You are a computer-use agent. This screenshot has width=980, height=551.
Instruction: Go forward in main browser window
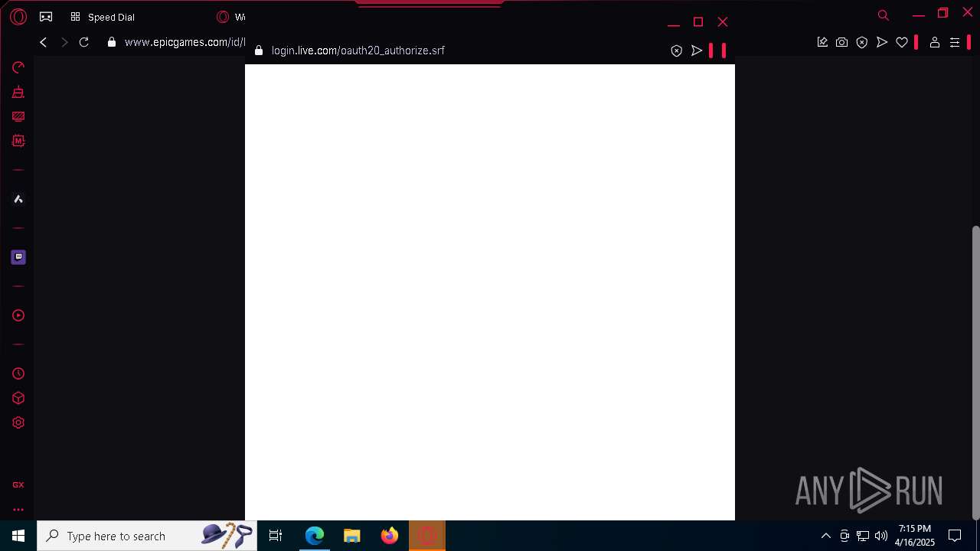[64, 42]
